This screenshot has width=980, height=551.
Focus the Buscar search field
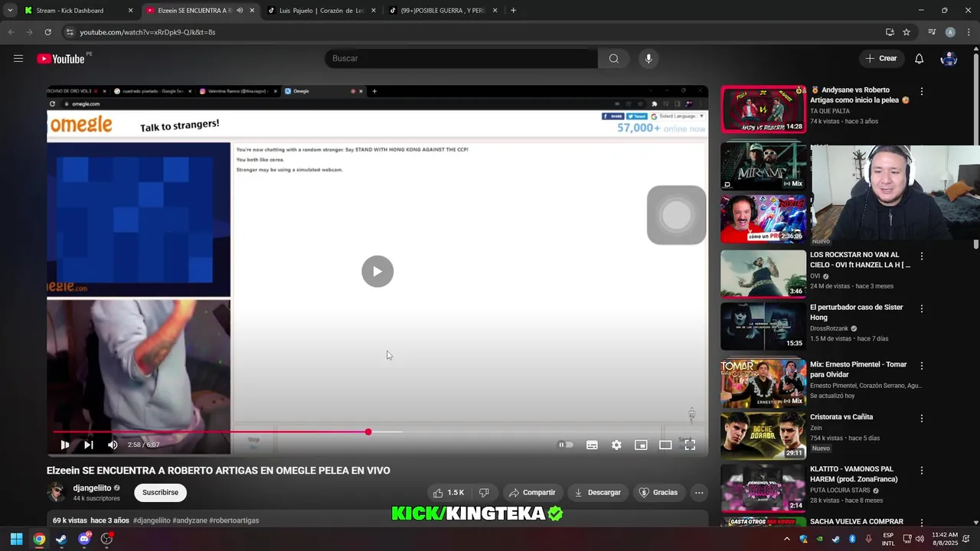pyautogui.click(x=461, y=58)
